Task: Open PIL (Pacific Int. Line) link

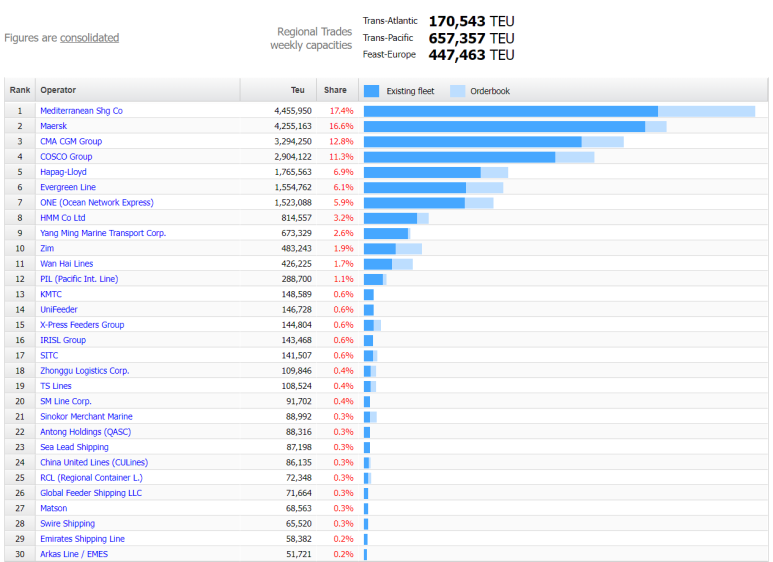Action: (x=79, y=279)
